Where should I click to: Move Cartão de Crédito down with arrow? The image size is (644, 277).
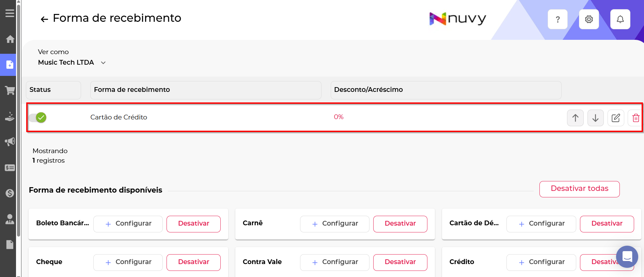click(x=595, y=118)
